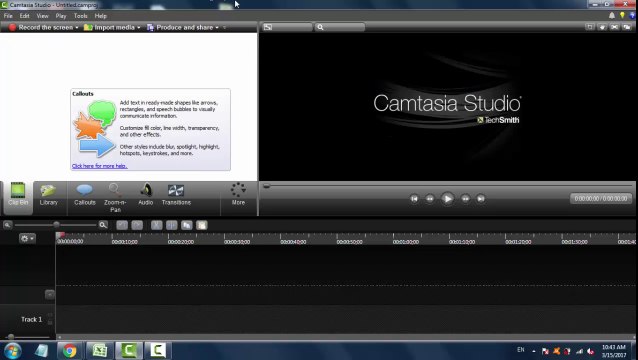
Task: Expand Import media dropdown arrow
Action: point(139,27)
